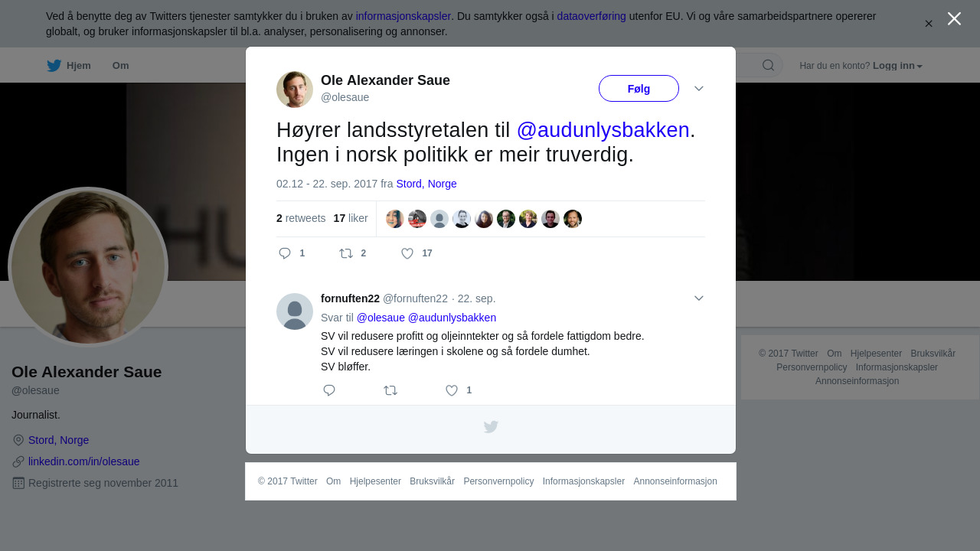
Task: Click the Twitter bird Hjem icon
Action: (54, 66)
